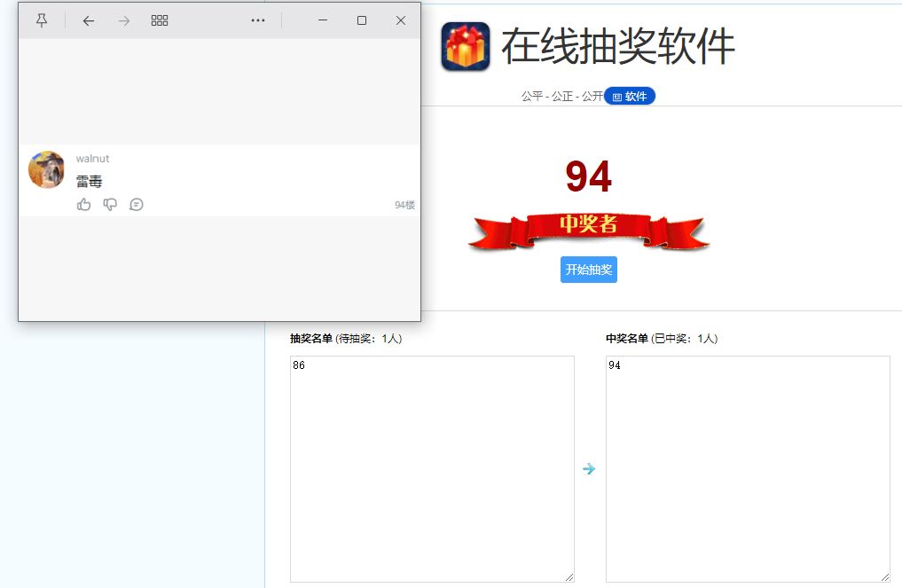
Task: Maximize the popup window
Action: [362, 20]
